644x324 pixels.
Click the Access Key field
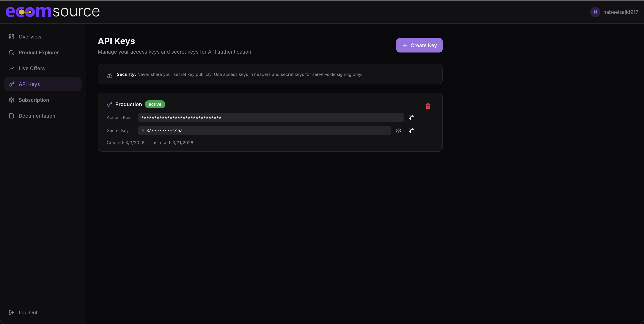(271, 118)
